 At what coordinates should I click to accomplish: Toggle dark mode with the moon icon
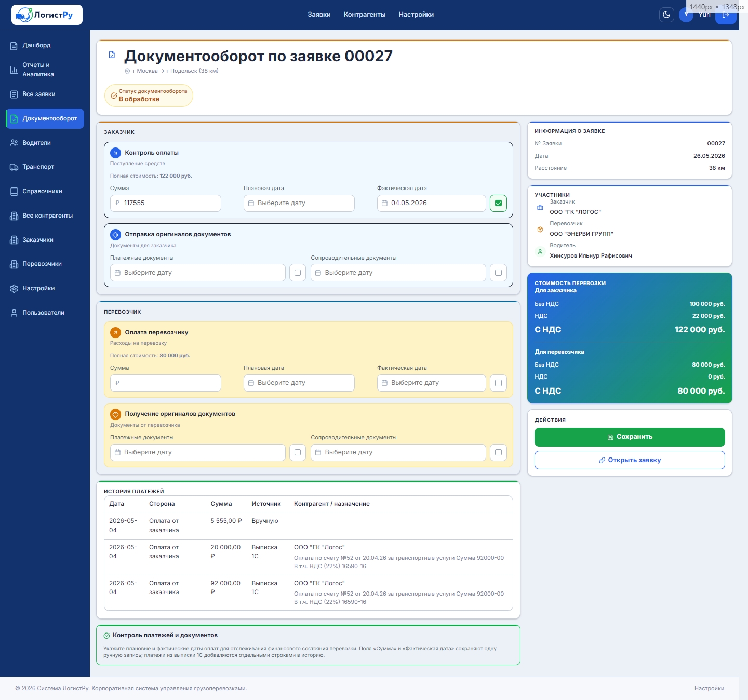click(x=666, y=15)
